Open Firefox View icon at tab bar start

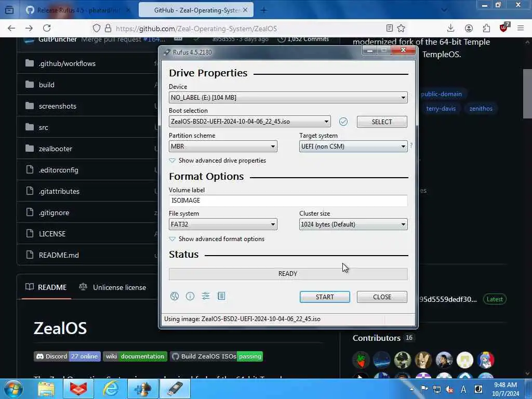tap(9, 10)
